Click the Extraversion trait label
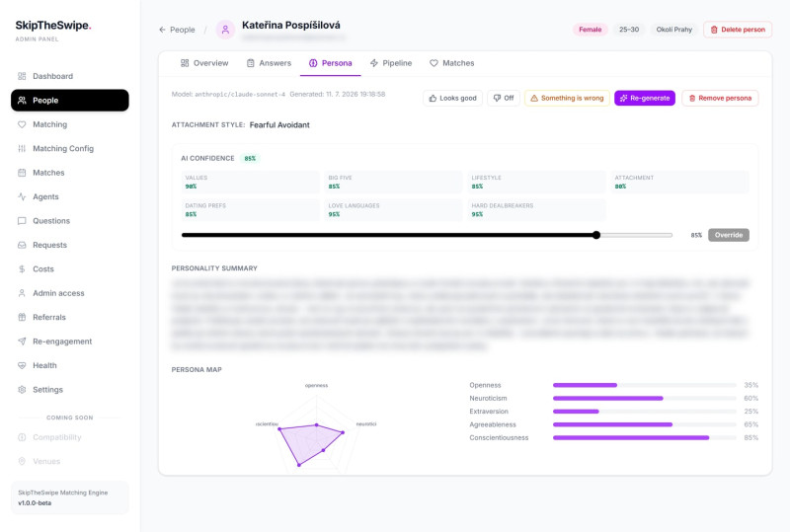 pos(489,412)
